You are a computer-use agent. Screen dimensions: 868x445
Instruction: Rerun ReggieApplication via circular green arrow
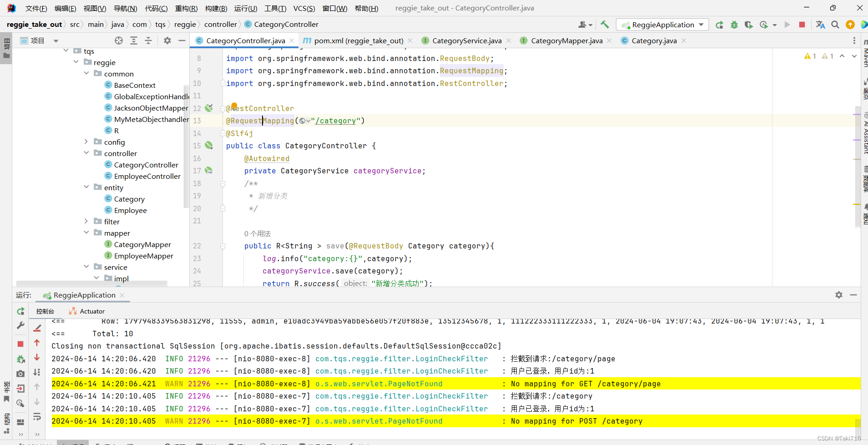pyautogui.click(x=720, y=25)
